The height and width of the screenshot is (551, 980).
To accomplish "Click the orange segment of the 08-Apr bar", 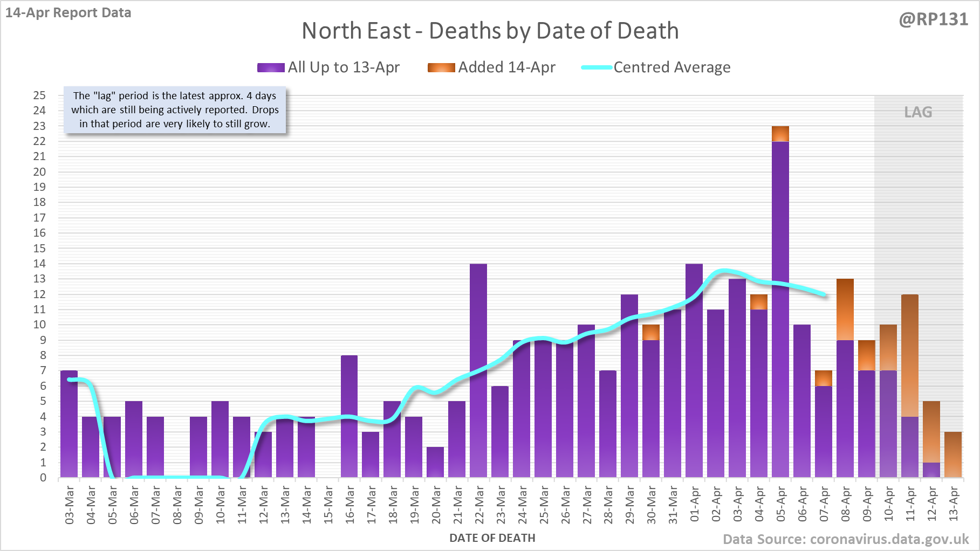I will pyautogui.click(x=845, y=309).
